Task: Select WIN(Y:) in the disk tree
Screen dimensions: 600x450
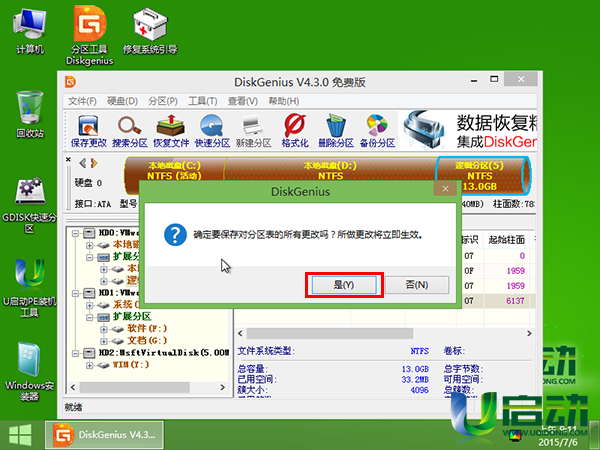Action: (x=131, y=365)
